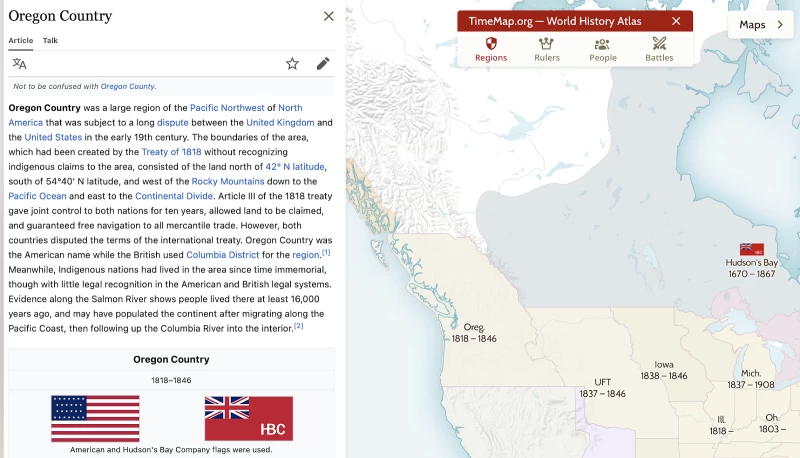This screenshot has height=458, width=800.
Task: Close the TimeMap.org banner
Action: tap(676, 21)
